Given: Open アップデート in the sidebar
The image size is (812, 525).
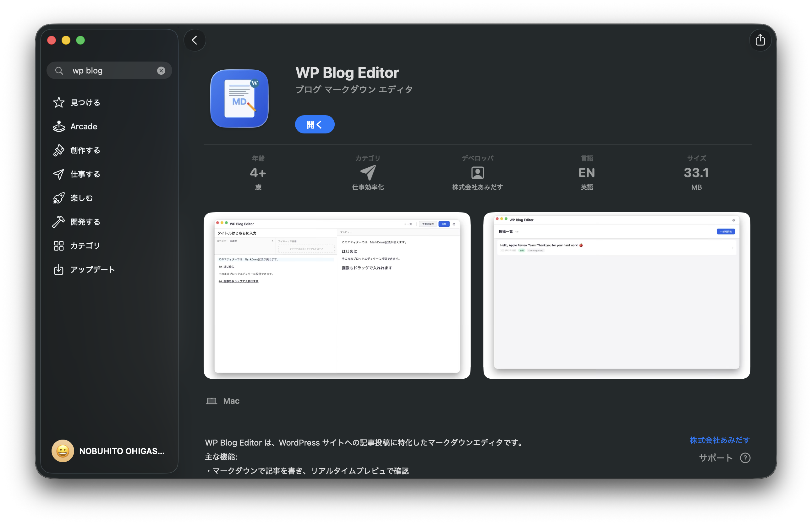Looking at the screenshot, I should coord(92,270).
